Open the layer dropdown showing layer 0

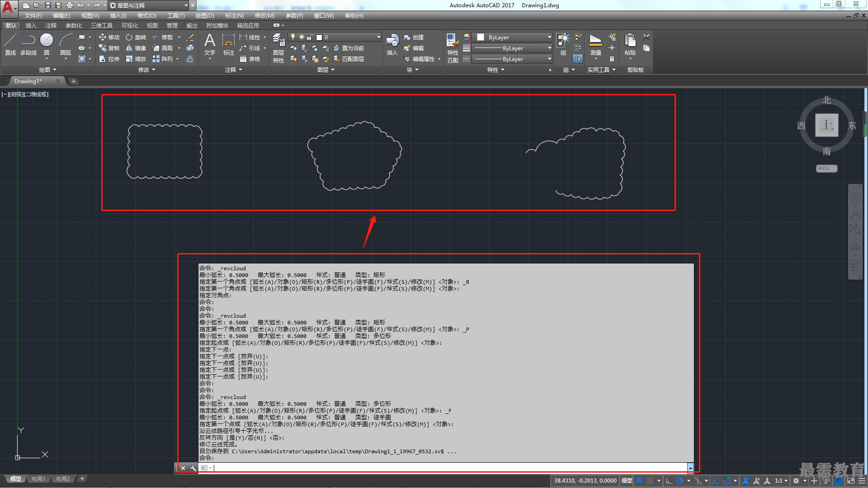pyautogui.click(x=335, y=37)
